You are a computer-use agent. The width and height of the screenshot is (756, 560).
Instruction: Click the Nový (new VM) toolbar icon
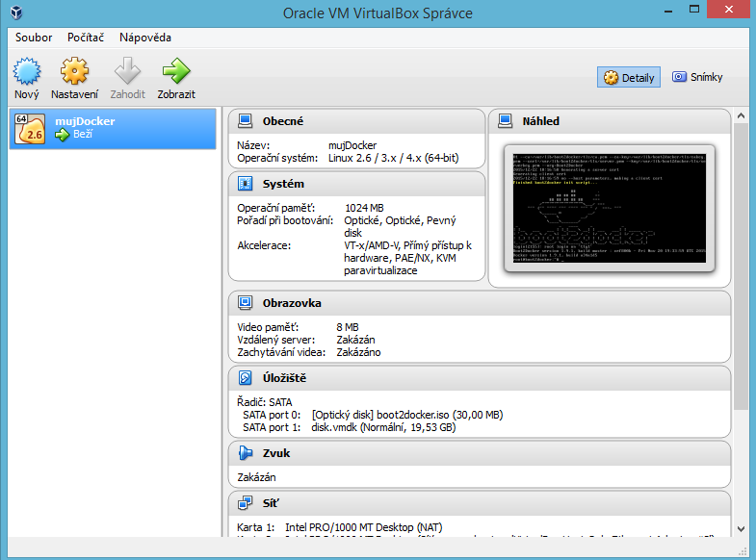27,71
